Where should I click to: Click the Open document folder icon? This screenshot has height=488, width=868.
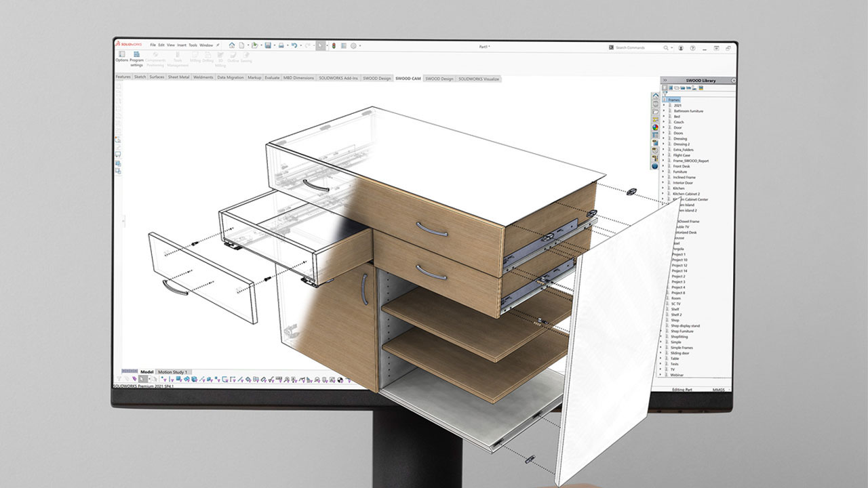tap(254, 45)
